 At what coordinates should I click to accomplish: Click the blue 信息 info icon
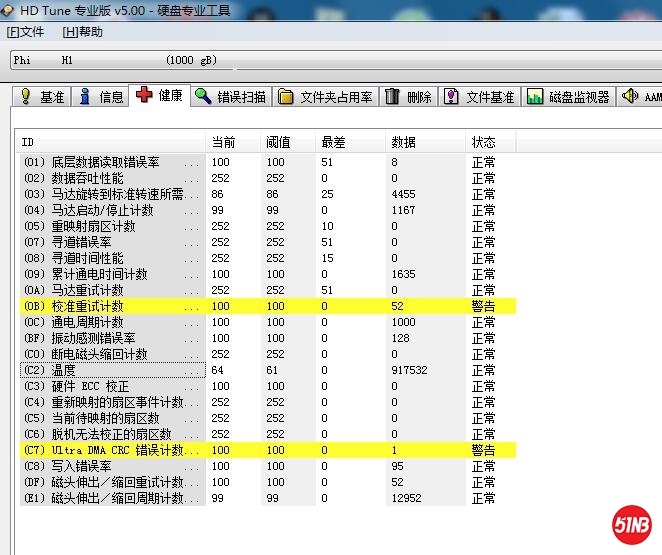[86, 97]
